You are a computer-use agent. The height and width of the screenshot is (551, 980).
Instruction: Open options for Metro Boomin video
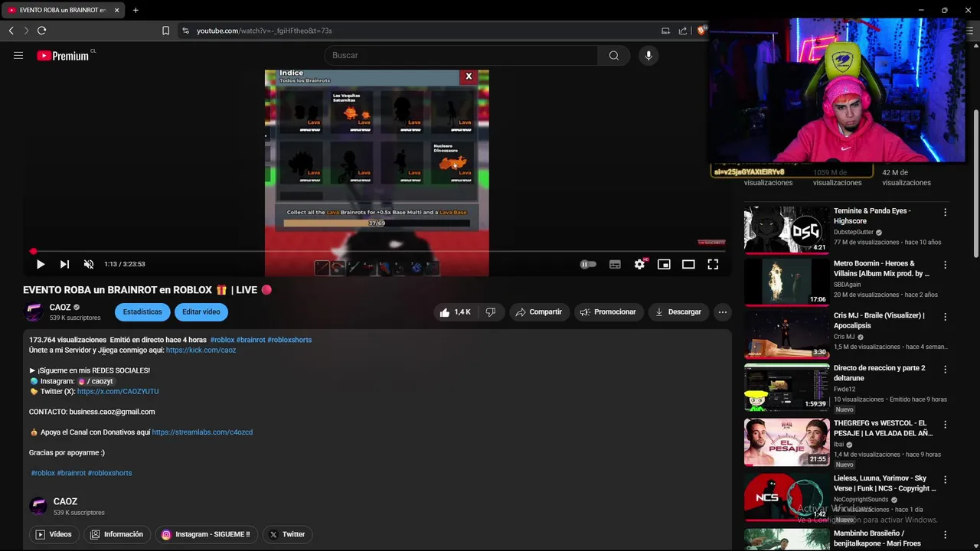coord(945,265)
